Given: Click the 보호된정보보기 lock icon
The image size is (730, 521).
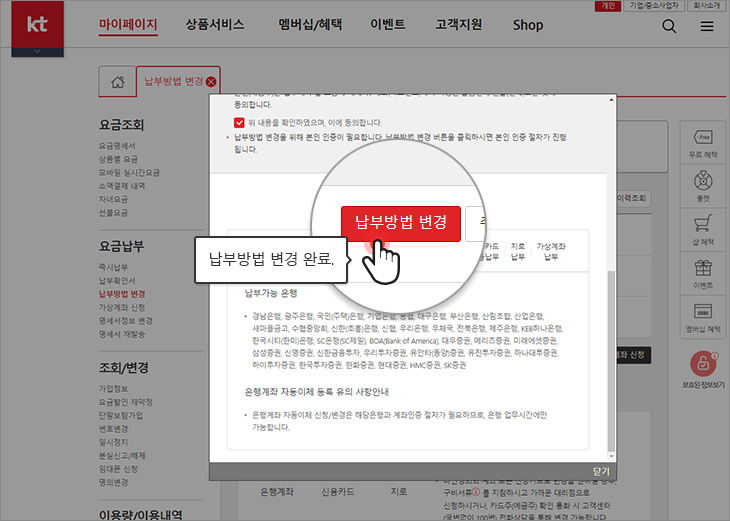Looking at the screenshot, I should pos(703,364).
